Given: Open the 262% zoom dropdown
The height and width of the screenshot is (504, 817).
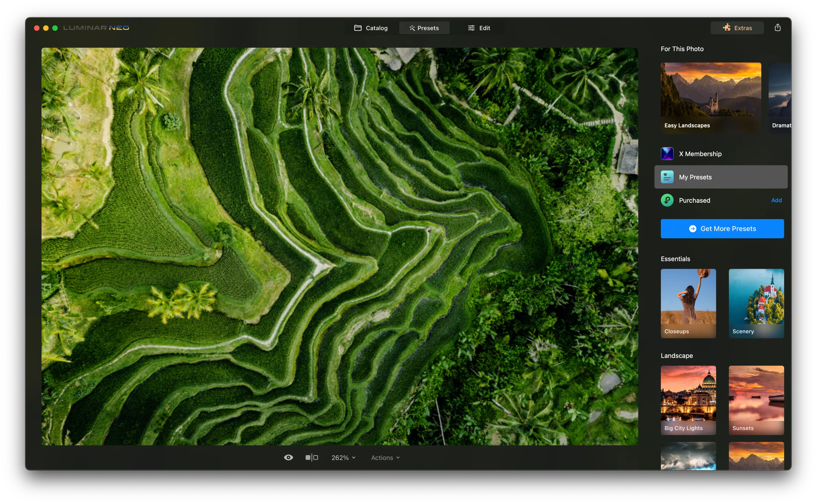Looking at the screenshot, I should point(343,458).
